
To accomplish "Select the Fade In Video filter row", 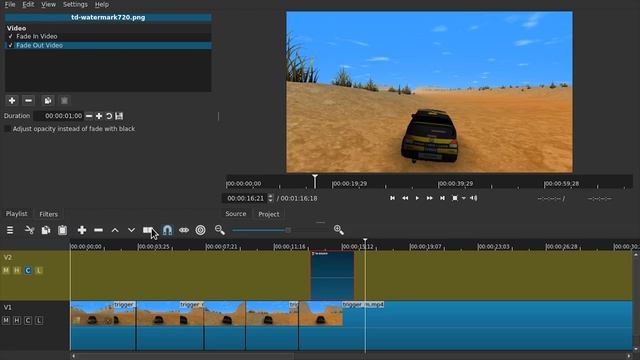I will pyautogui.click(x=108, y=36).
